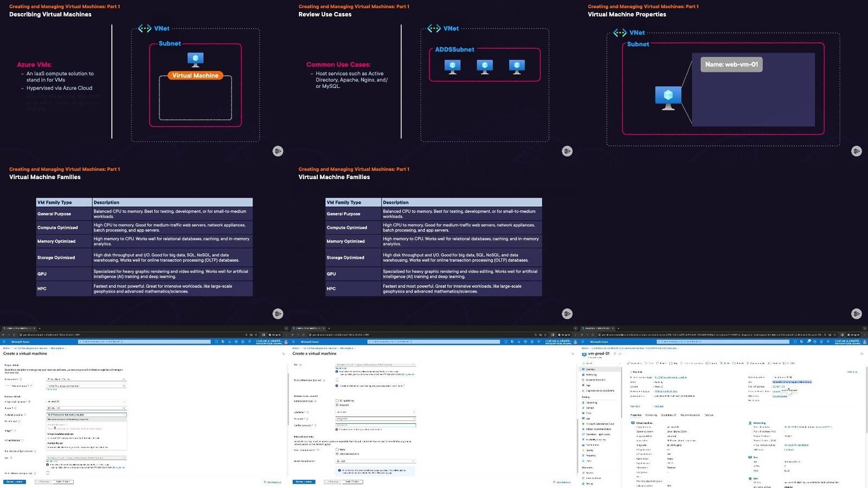Switch to the Capabilities tab of vm-prod-01
Viewport: 868px width, 488px height.
point(669,415)
